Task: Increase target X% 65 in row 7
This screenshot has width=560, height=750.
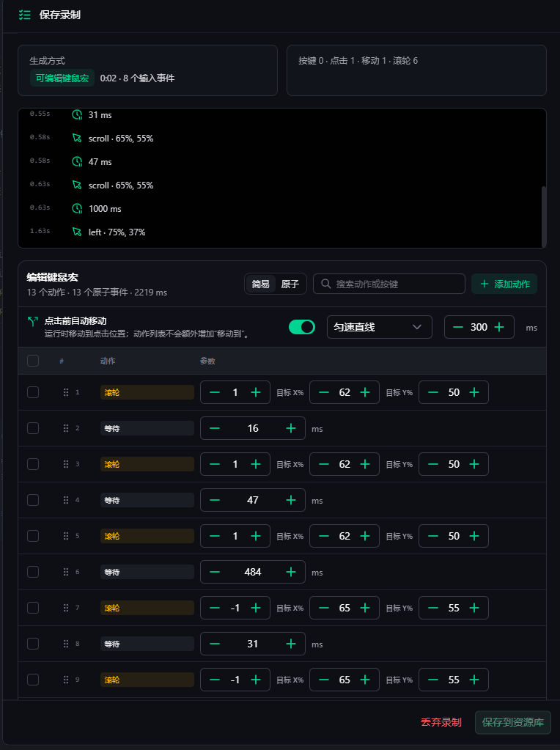Action: click(365, 608)
